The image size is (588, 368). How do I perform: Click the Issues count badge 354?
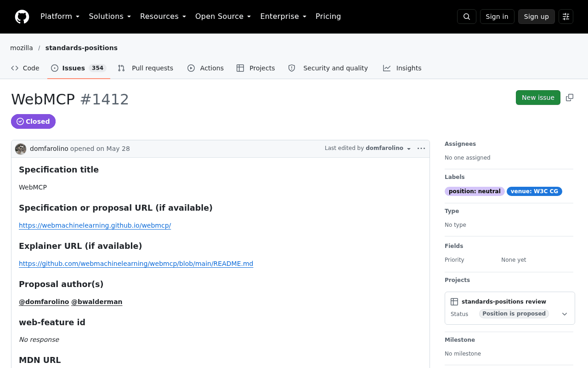pos(97,68)
